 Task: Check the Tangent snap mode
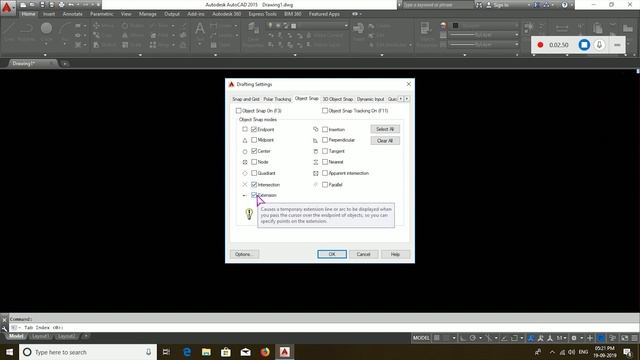[x=325, y=151]
